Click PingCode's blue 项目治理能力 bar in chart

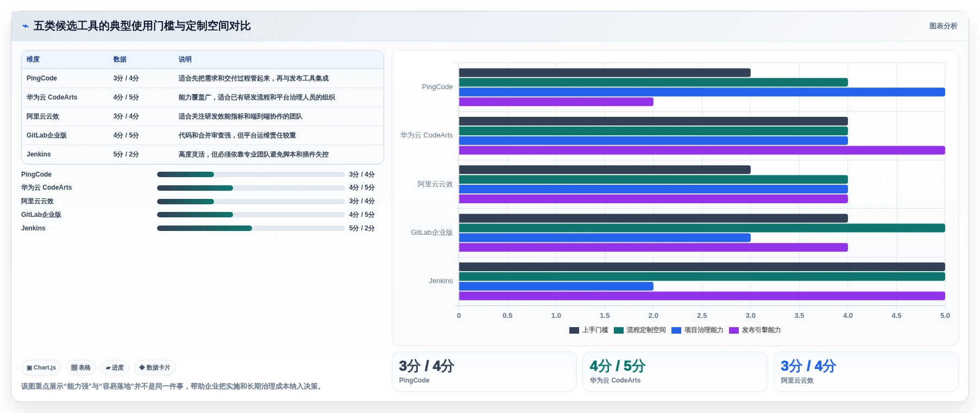tap(702, 92)
